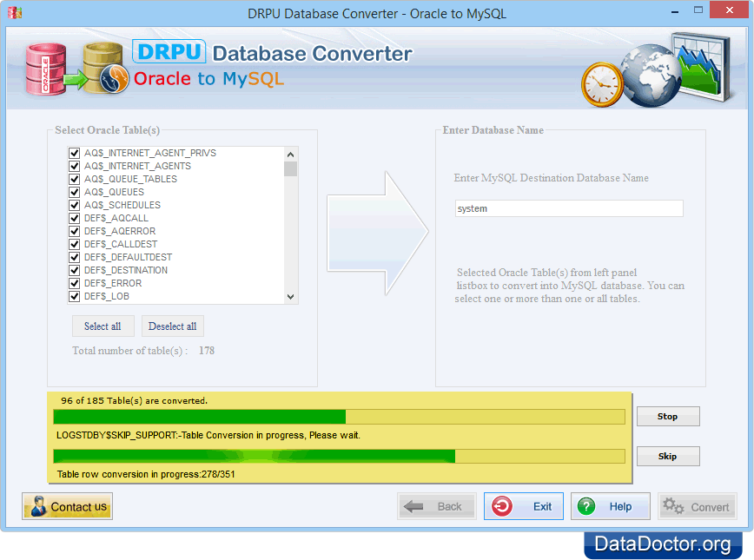The height and width of the screenshot is (560, 754).
Task: Open the Help button
Action: point(610,506)
